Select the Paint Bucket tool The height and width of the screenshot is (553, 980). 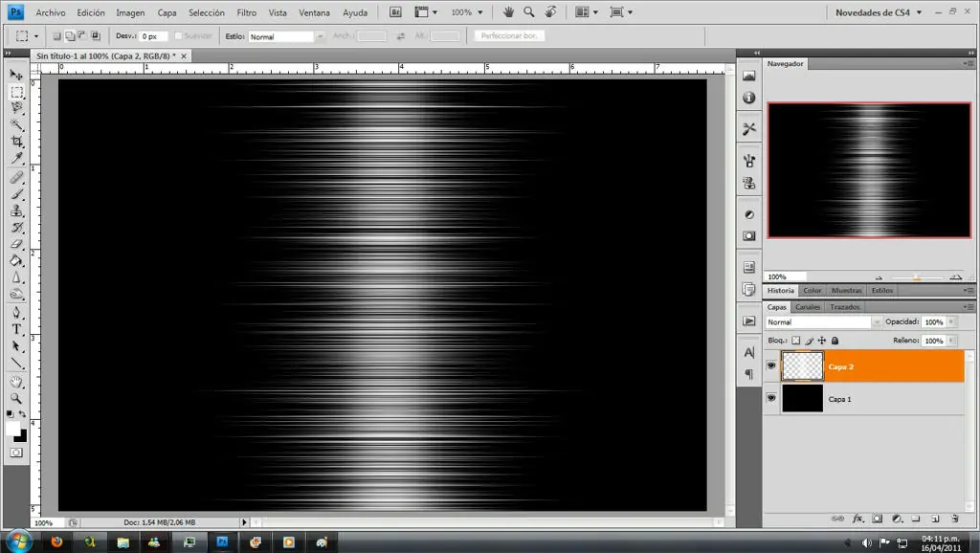coord(16,260)
